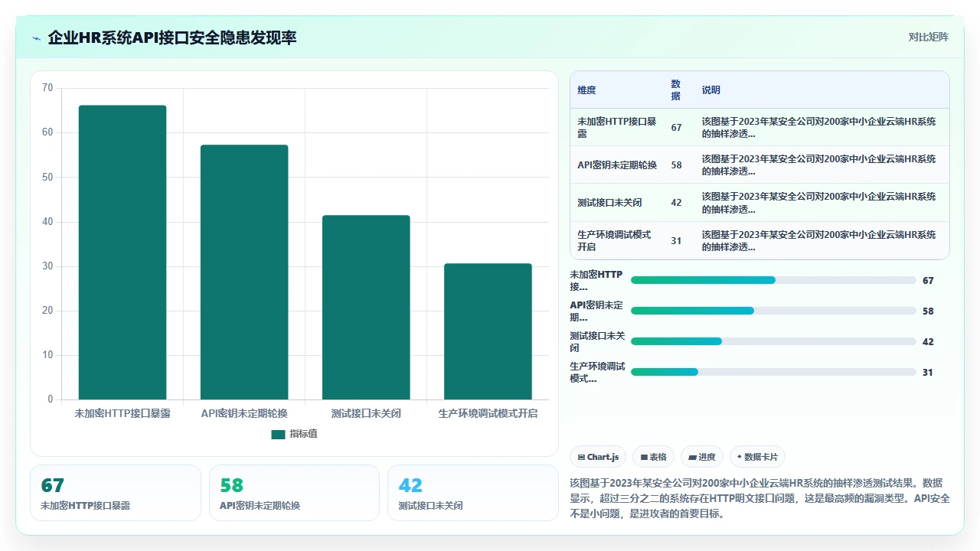
Task: Click the 指标值 legend label
Action: click(303, 434)
